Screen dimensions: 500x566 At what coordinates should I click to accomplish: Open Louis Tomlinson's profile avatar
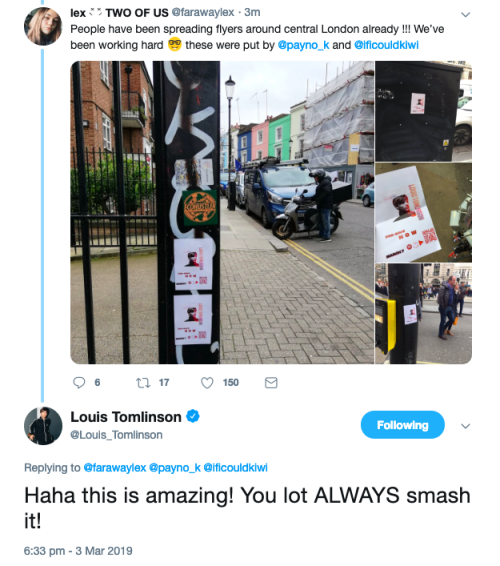tap(43, 426)
